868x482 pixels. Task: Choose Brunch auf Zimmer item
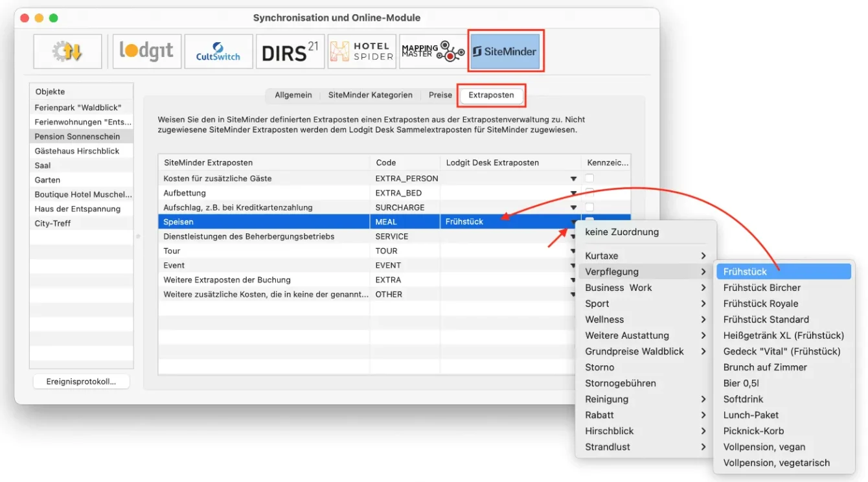point(784,367)
